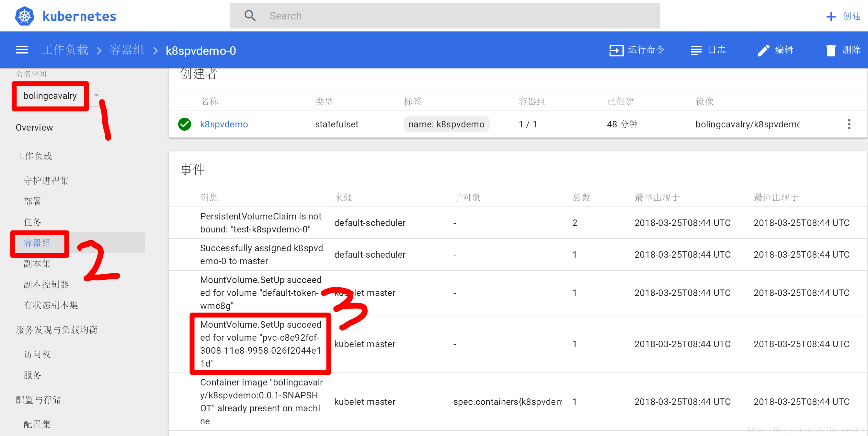Click the name: k8spvdemo label chip

point(446,124)
